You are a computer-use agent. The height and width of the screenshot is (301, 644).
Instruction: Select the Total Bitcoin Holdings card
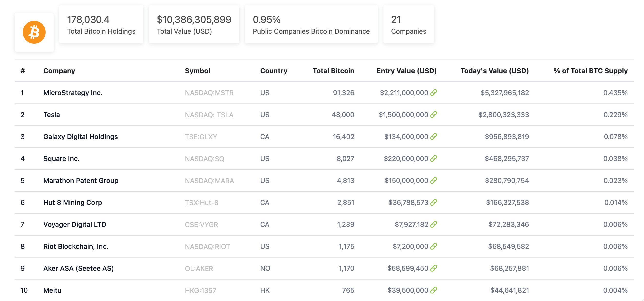coord(101,24)
